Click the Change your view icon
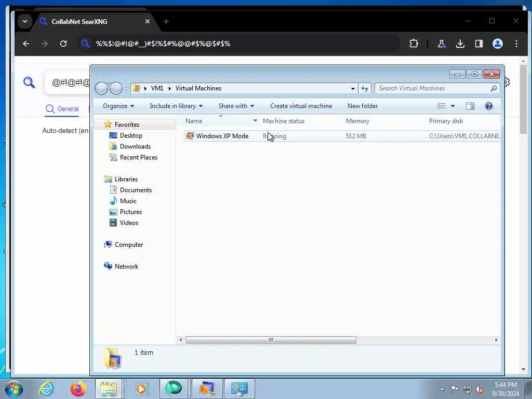The height and width of the screenshot is (399, 532). [442, 106]
